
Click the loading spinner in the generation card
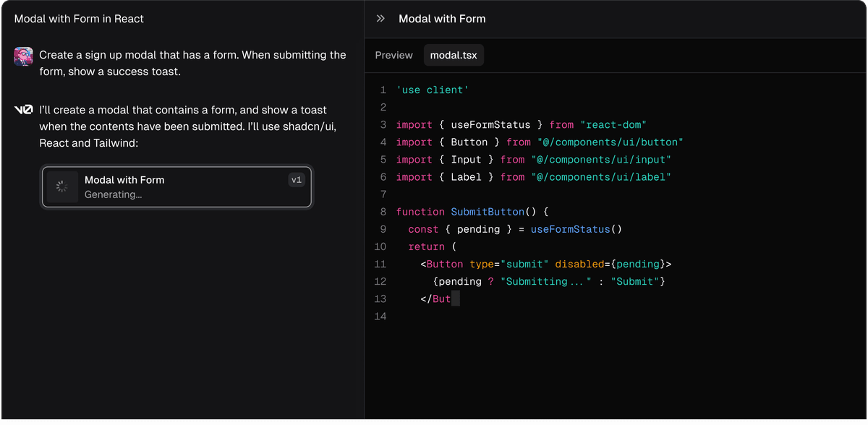[62, 187]
